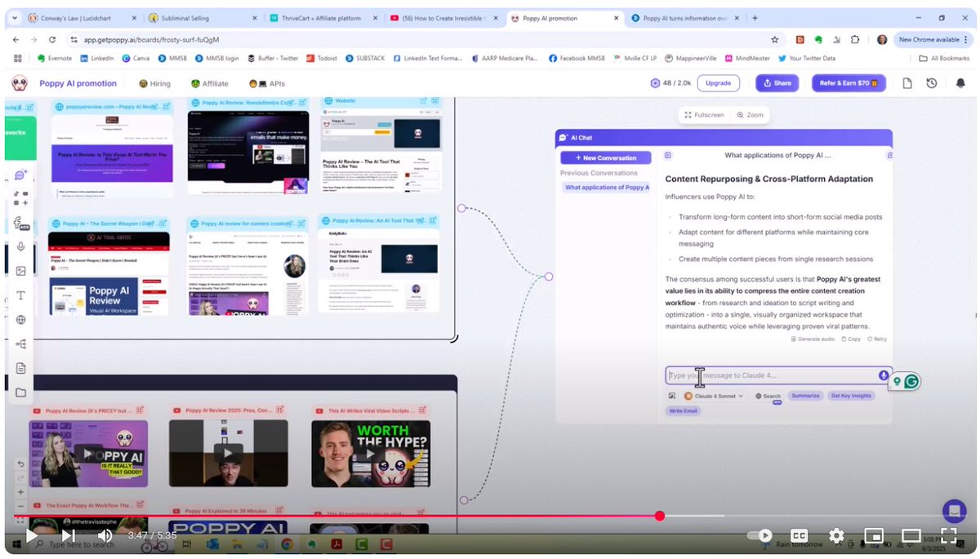Open a new browser tab

tap(755, 18)
